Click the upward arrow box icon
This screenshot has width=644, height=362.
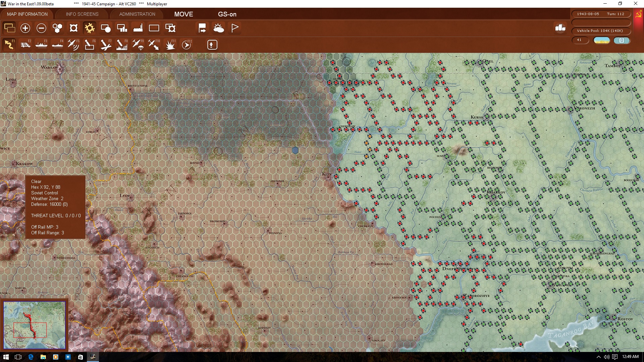coord(212,45)
